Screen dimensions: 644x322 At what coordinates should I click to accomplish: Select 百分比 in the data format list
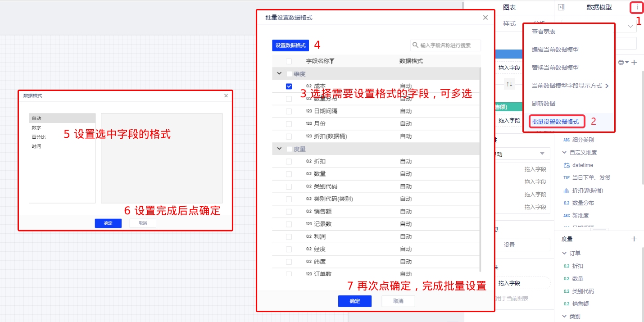click(39, 137)
